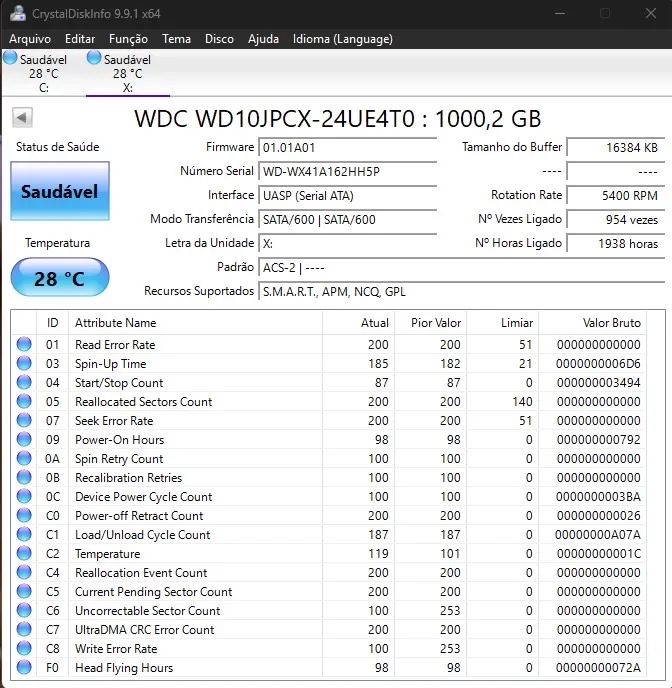Viewport: 672px width, 688px height.
Task: Click the status orb of Power-off Retract Count
Action: 24,516
